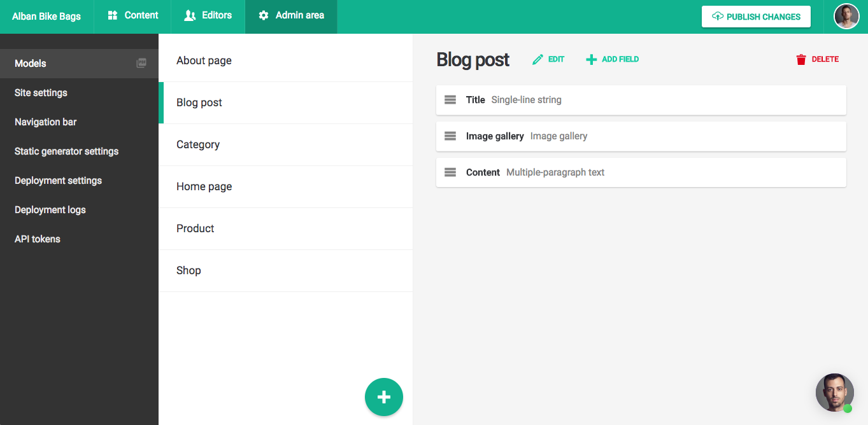Click the Add Field button

pos(612,59)
